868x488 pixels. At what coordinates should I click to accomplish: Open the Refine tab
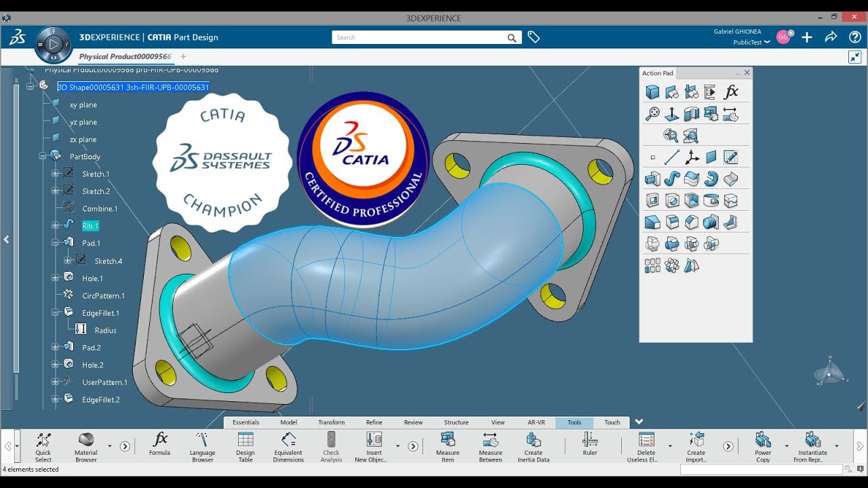tap(374, 422)
